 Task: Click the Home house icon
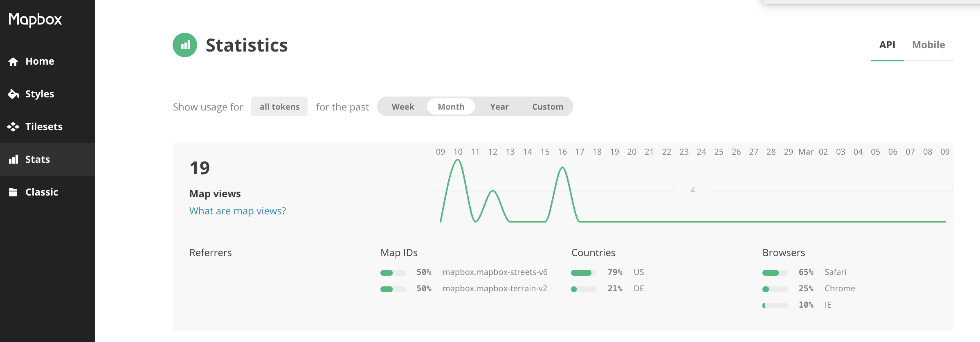pos(13,61)
